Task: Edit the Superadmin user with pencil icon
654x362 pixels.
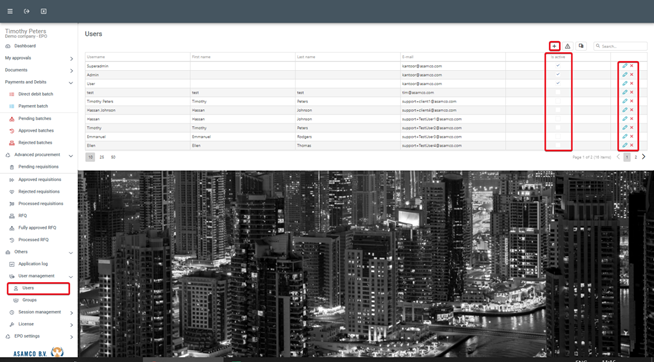Action: coord(625,66)
